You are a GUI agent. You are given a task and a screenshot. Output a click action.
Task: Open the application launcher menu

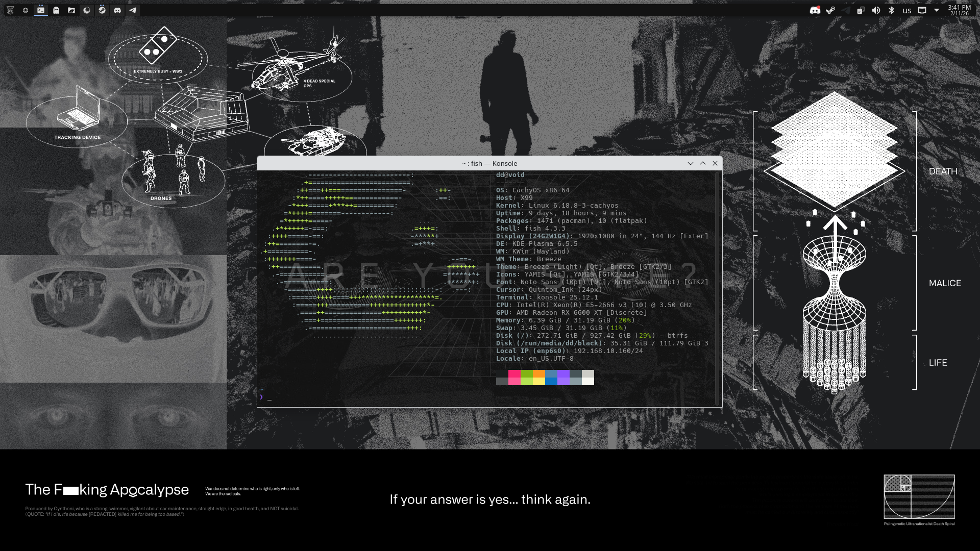tap(10, 10)
